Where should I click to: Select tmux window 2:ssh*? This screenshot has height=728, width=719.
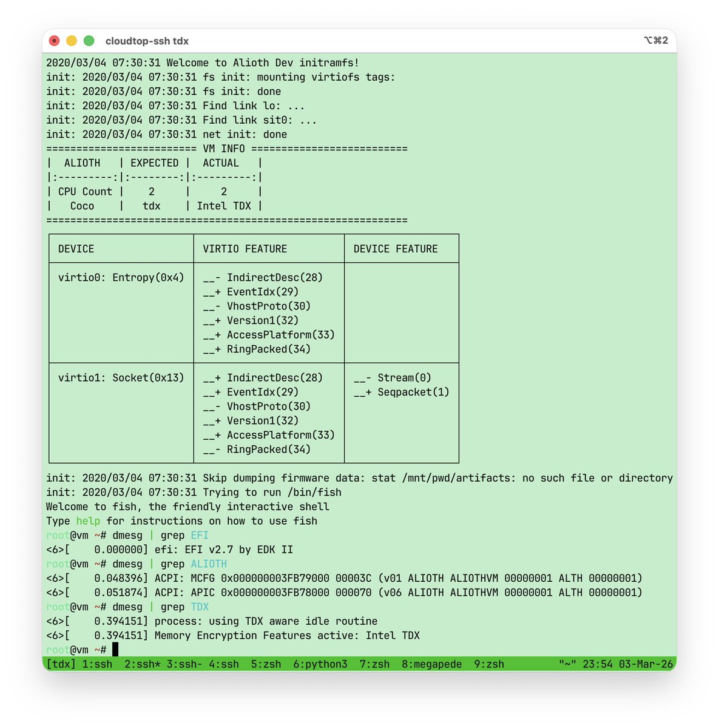coord(143,664)
